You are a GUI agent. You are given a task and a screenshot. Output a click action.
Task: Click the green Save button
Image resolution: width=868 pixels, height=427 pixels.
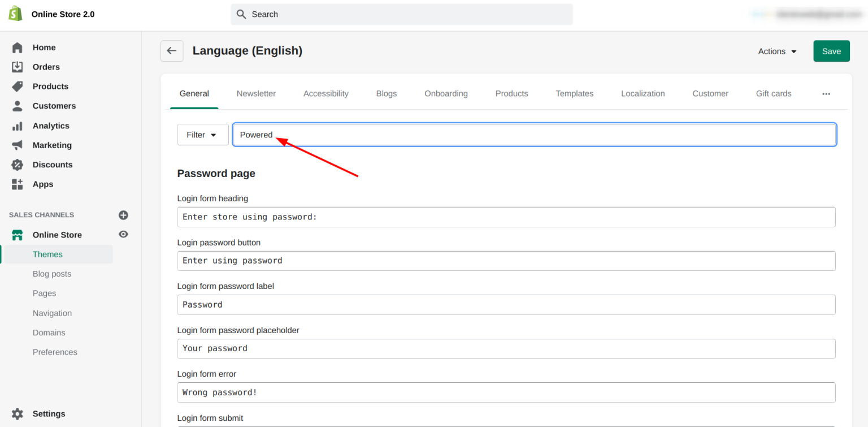coord(831,51)
